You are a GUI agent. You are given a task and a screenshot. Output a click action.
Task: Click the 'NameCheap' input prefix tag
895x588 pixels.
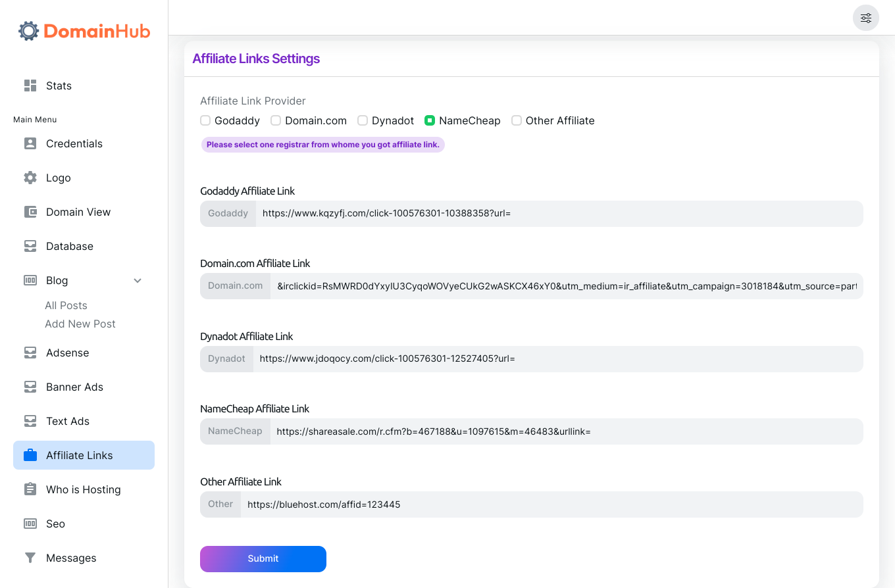pyautogui.click(x=235, y=431)
